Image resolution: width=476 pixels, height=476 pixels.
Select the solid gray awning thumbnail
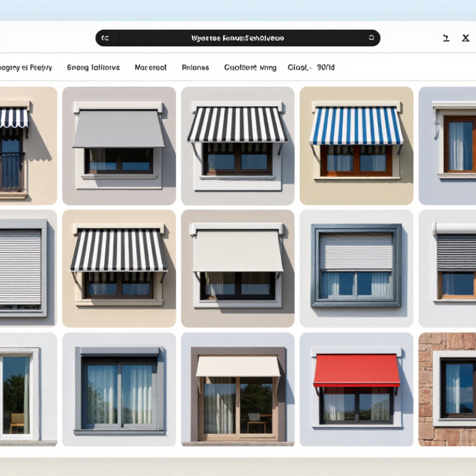coord(119,146)
